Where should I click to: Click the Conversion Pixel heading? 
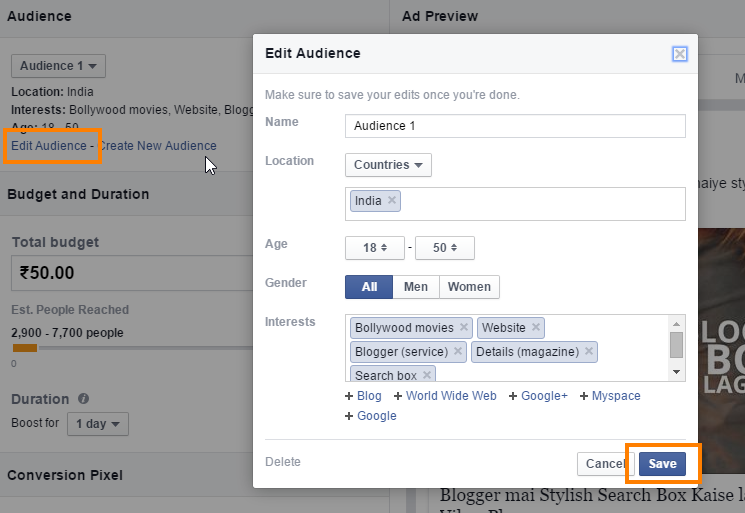(65, 475)
